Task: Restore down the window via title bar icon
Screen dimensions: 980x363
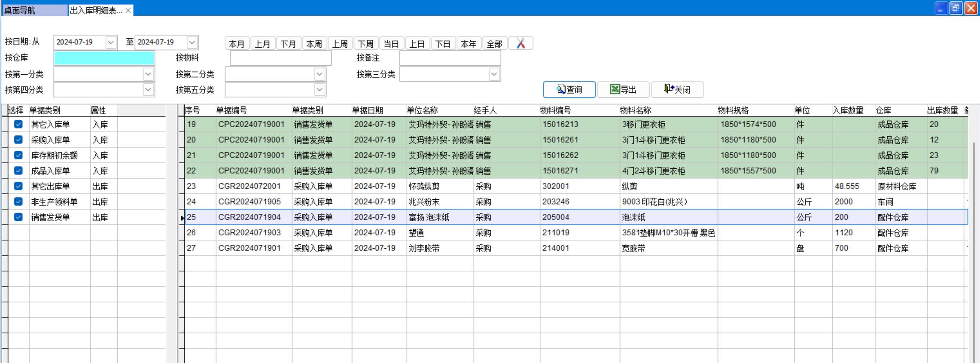Action: point(956,8)
